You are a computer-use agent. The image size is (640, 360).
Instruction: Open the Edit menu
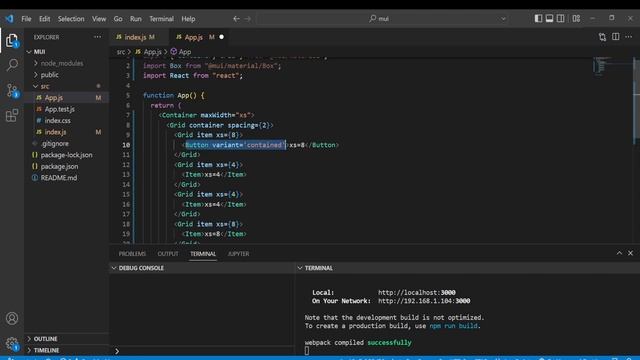(x=44, y=19)
